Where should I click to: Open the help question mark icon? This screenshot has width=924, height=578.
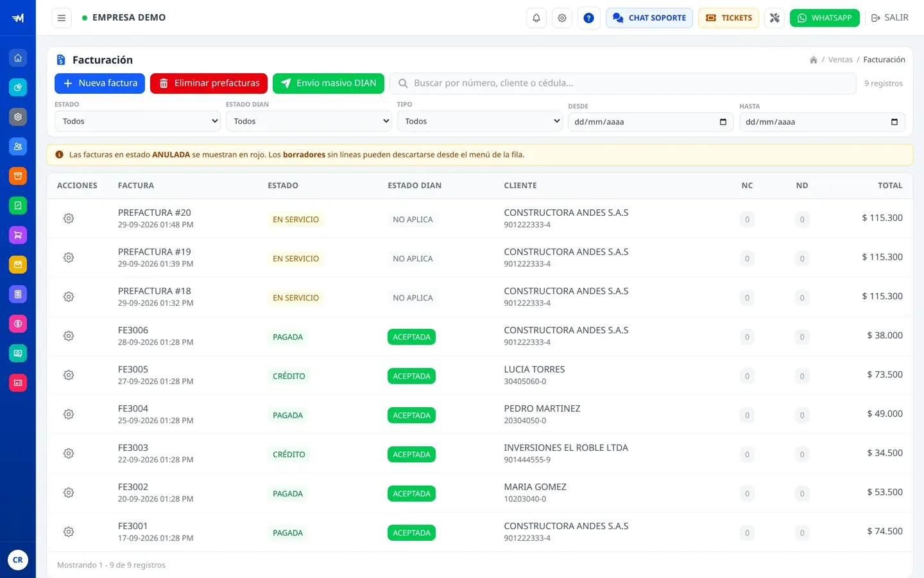tap(588, 18)
